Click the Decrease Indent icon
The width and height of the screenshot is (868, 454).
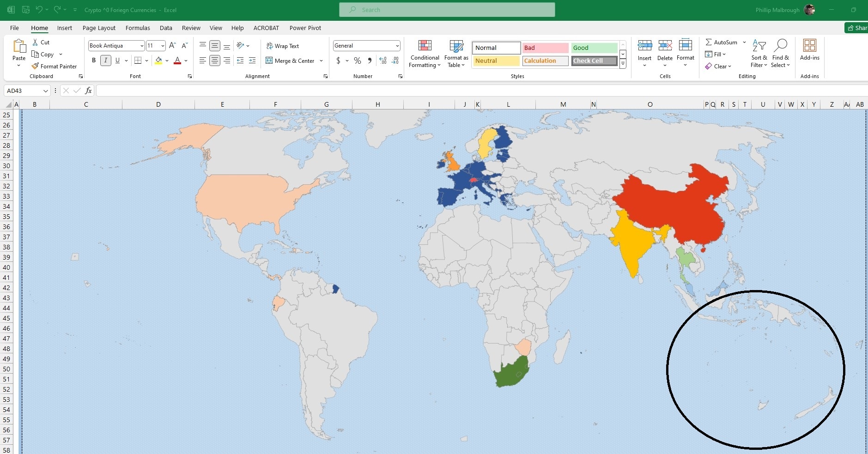pyautogui.click(x=240, y=61)
